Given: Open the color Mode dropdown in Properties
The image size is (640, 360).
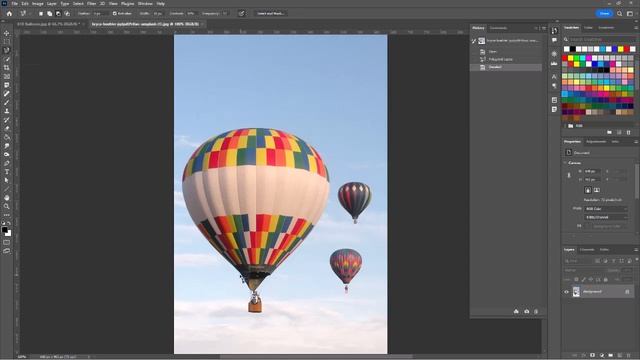Looking at the screenshot, I should tap(605, 209).
